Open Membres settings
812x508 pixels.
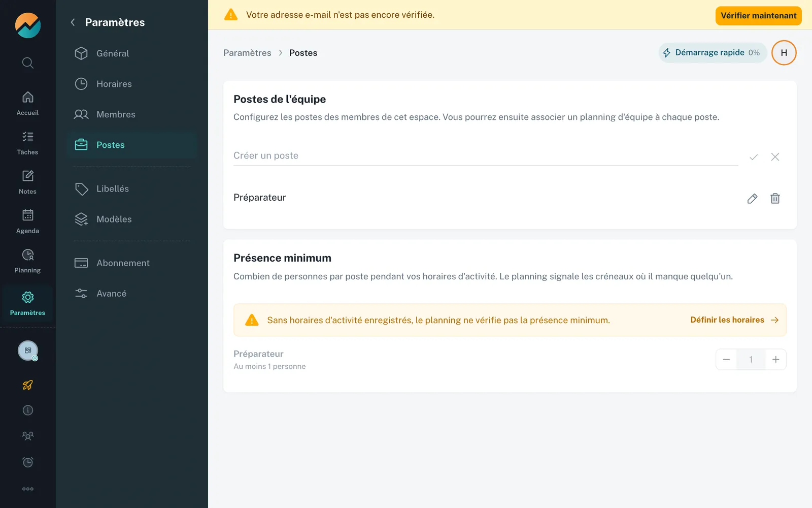[x=132, y=114]
